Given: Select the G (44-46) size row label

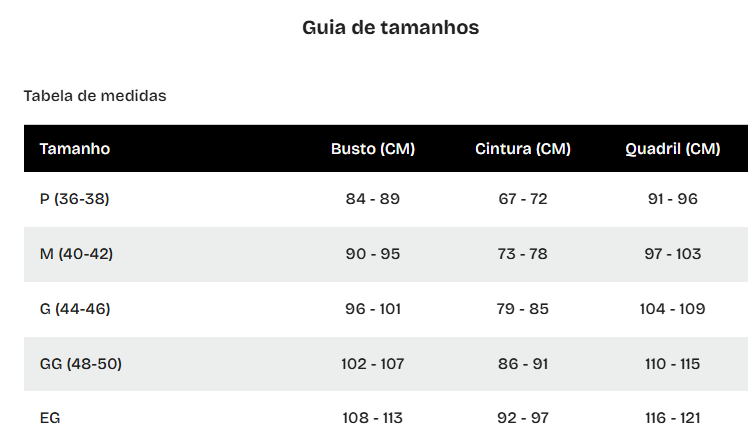Looking at the screenshot, I should coord(75,309).
